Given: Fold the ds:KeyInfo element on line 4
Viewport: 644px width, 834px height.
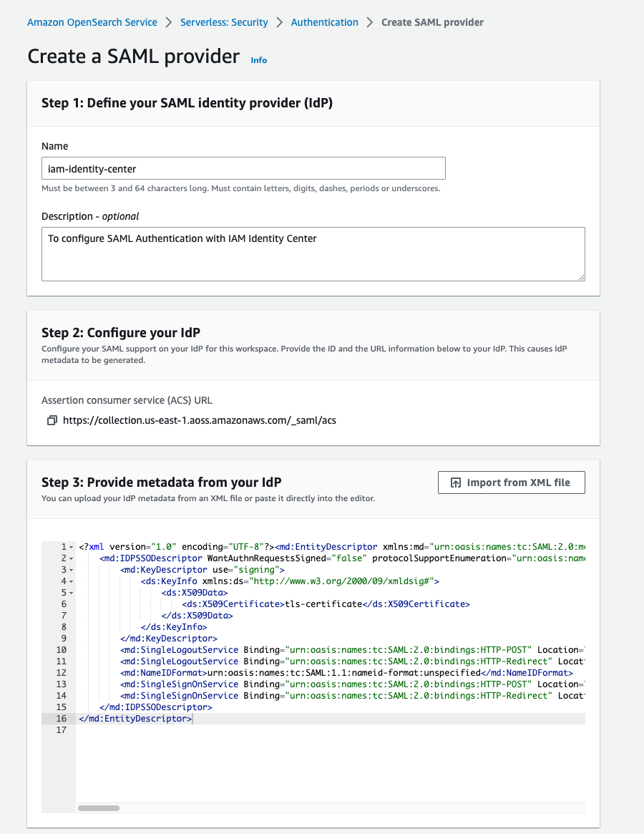Looking at the screenshot, I should point(72,581).
